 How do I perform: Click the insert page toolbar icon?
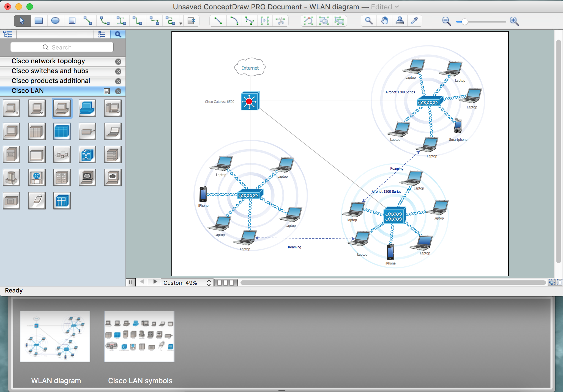click(191, 21)
